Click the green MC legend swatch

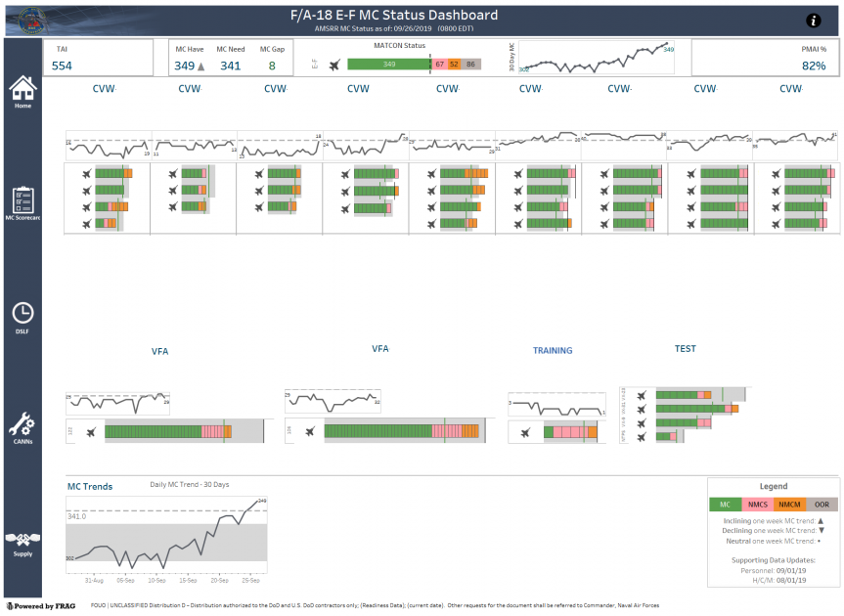[x=725, y=505]
